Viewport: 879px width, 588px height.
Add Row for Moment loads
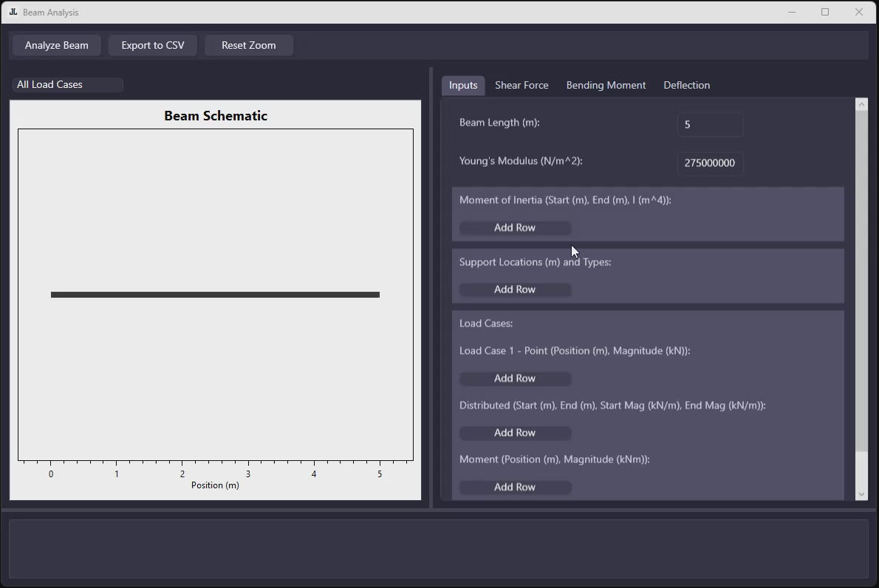[515, 487]
